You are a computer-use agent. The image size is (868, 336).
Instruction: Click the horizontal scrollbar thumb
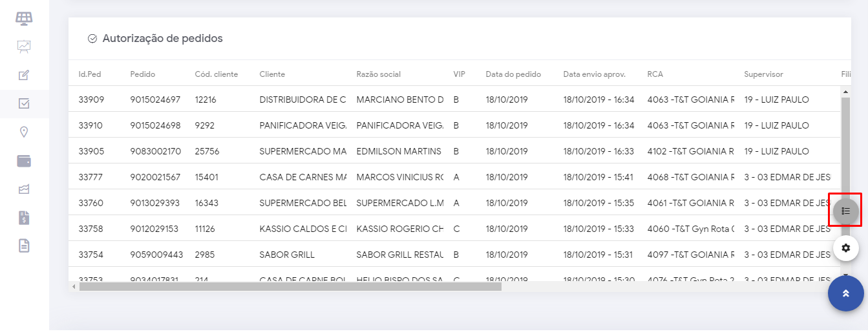coord(290,286)
